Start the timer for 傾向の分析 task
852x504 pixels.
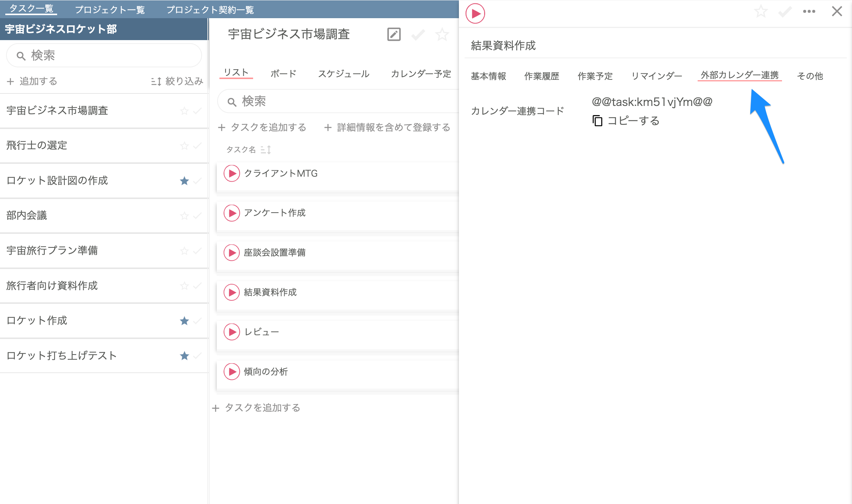[232, 372]
